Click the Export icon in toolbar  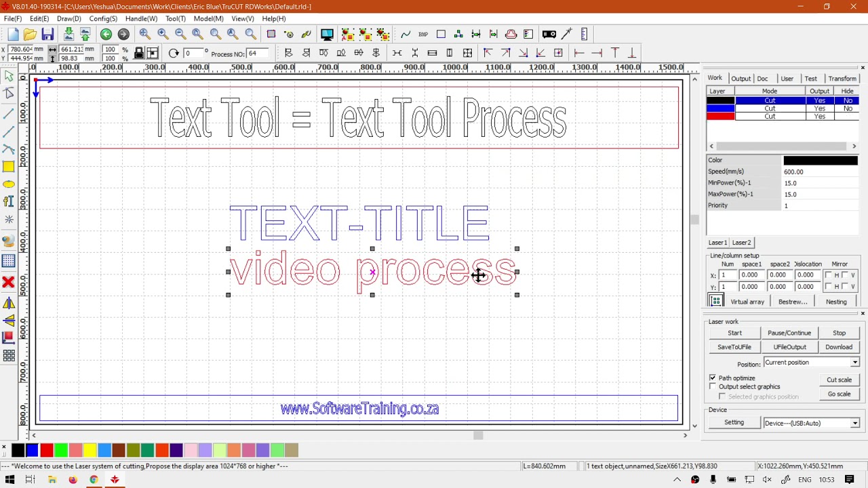point(85,35)
